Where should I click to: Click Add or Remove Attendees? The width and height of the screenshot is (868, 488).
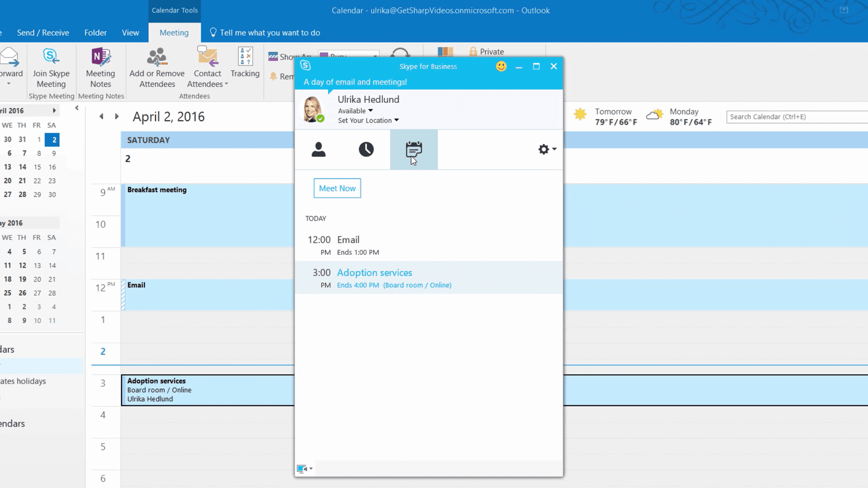coord(157,68)
